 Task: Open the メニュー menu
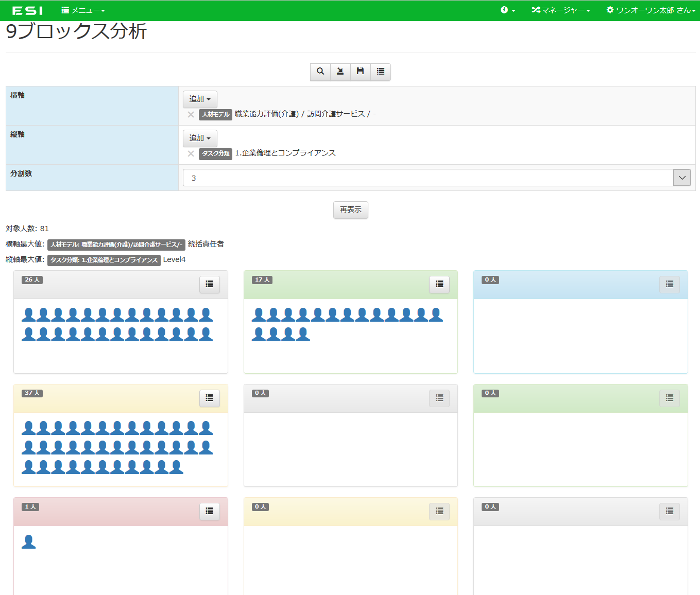(x=83, y=10)
